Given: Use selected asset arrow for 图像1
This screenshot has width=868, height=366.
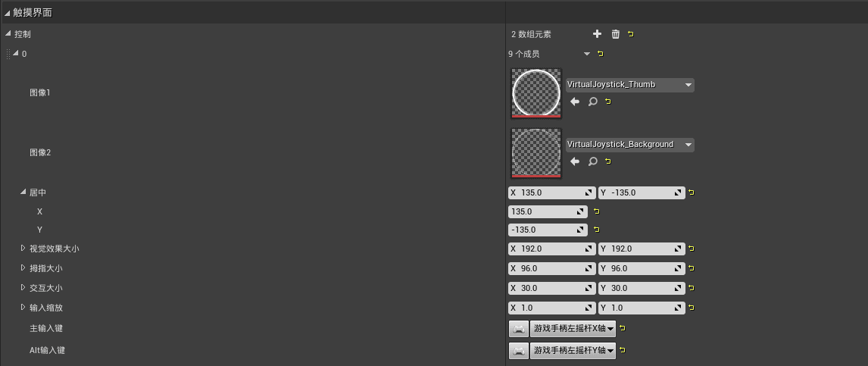Looking at the screenshot, I should click(575, 102).
